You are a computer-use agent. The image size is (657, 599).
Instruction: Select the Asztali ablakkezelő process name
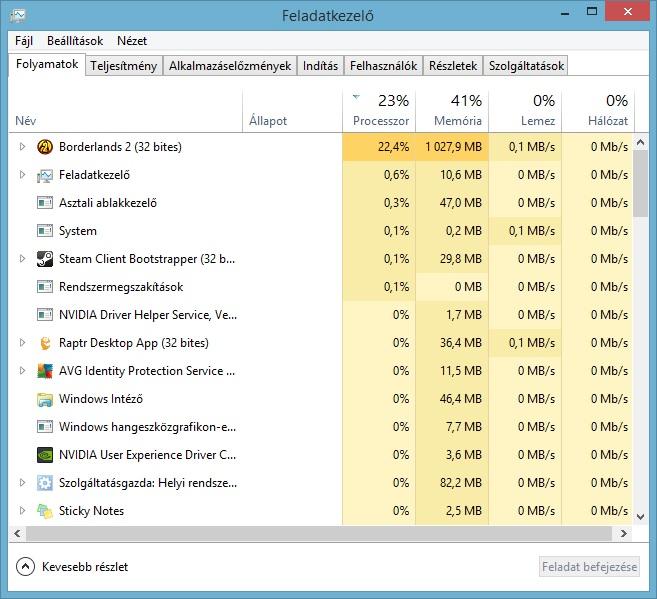point(108,203)
